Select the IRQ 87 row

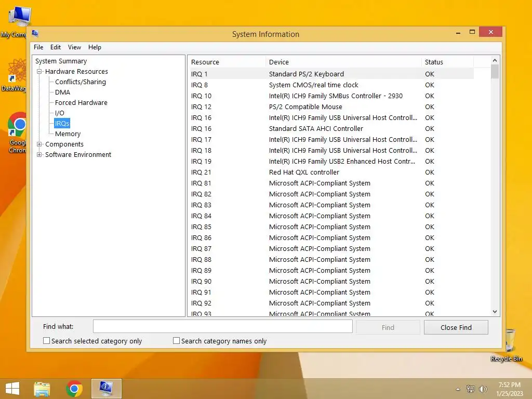click(x=331, y=249)
